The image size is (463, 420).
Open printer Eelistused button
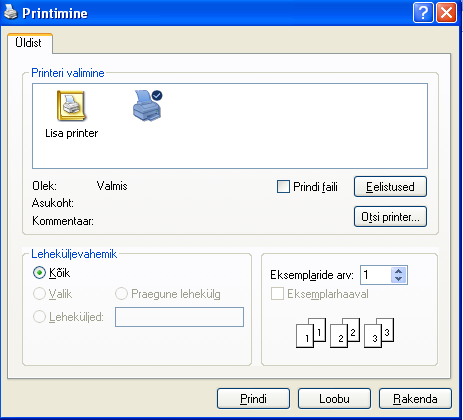pyautogui.click(x=390, y=187)
